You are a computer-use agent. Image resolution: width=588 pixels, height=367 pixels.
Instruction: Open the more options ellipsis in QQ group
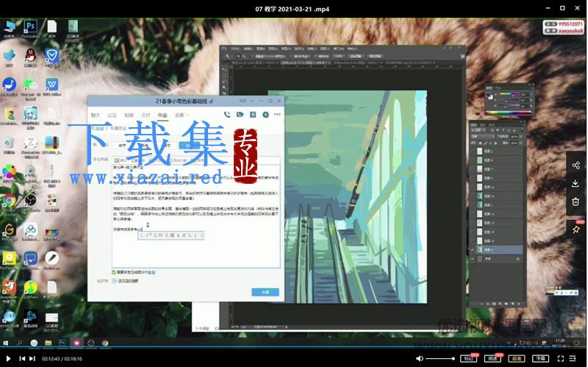pyautogui.click(x=278, y=115)
